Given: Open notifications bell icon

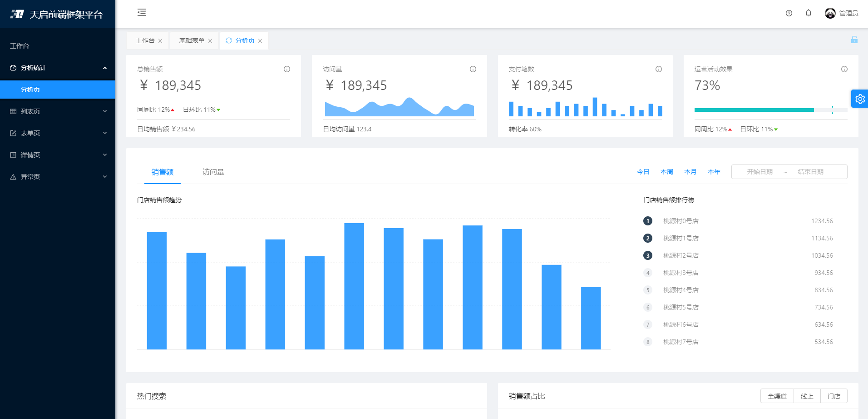Looking at the screenshot, I should (809, 13).
